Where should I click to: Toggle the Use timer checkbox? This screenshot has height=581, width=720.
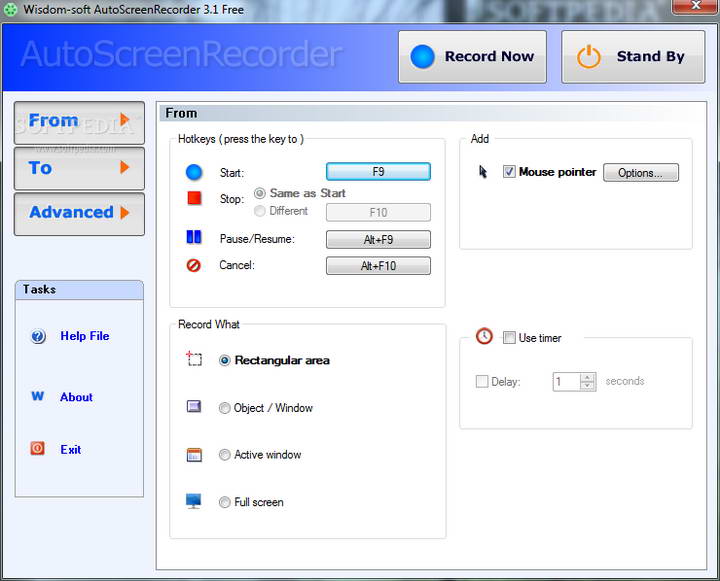coord(509,338)
